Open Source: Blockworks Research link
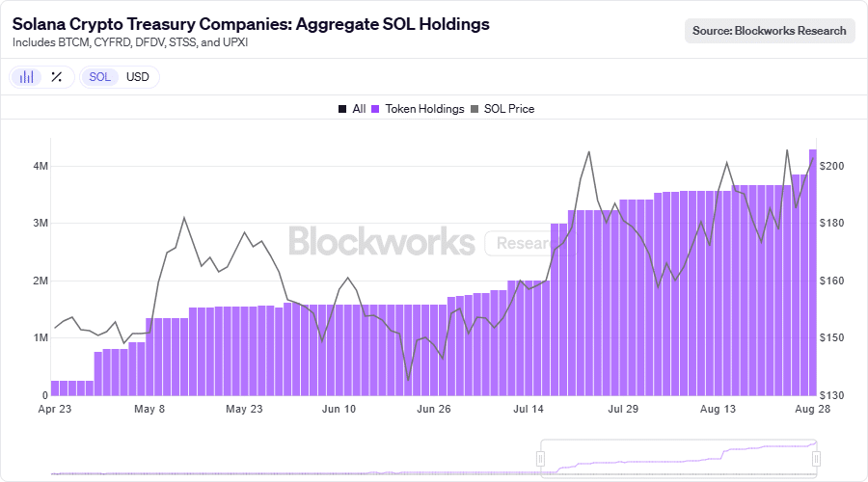 click(x=770, y=31)
